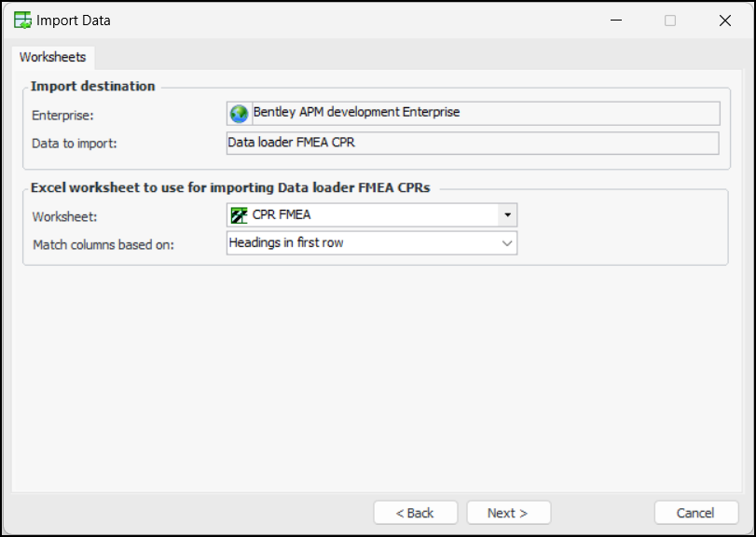Viewport: 756px width, 537px height.
Task: Close the Import Data dialog
Action: pos(724,20)
